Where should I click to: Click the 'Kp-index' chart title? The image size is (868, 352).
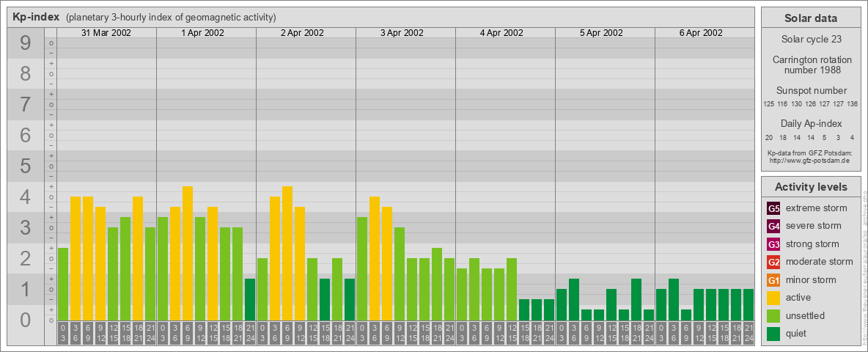(x=36, y=17)
